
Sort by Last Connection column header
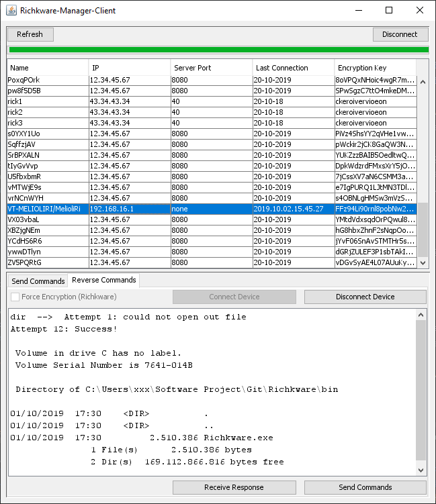coord(293,68)
